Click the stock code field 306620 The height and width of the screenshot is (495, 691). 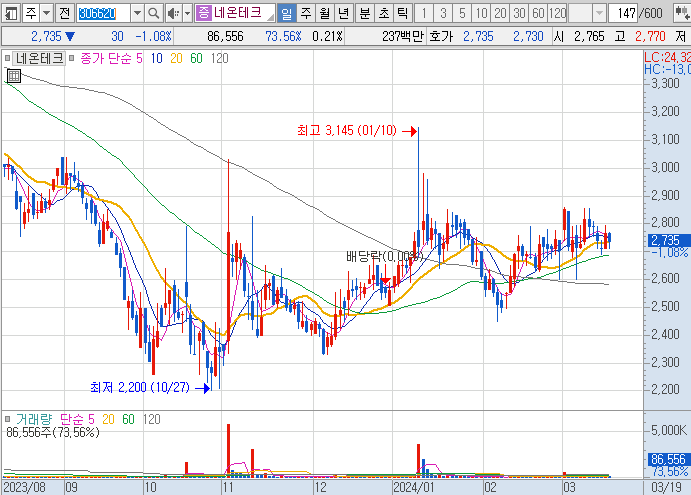tap(103, 13)
